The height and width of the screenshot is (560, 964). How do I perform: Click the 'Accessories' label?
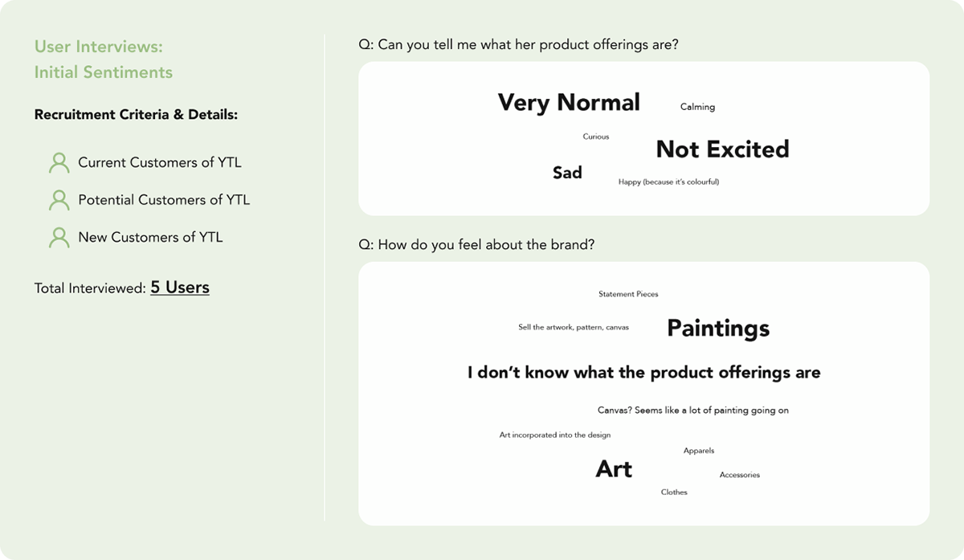pos(739,475)
